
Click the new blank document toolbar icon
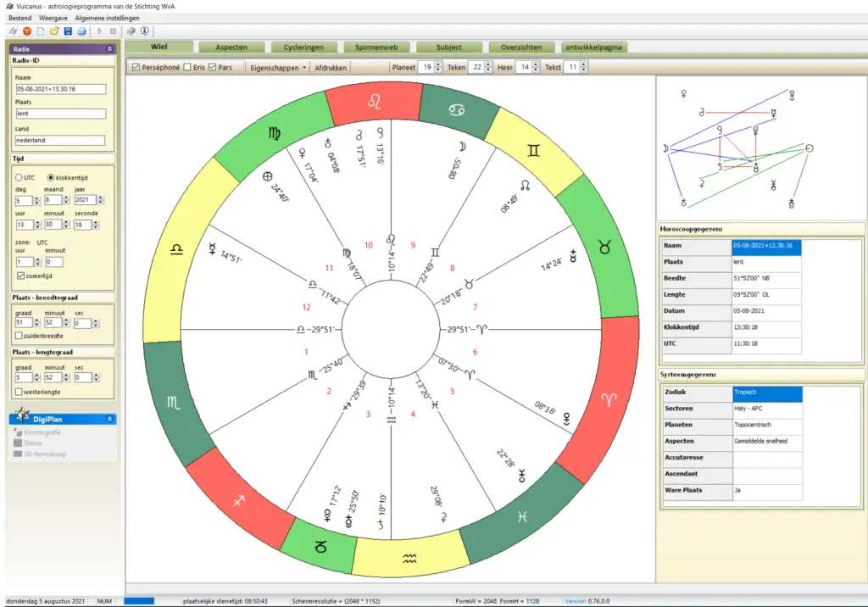[x=40, y=31]
